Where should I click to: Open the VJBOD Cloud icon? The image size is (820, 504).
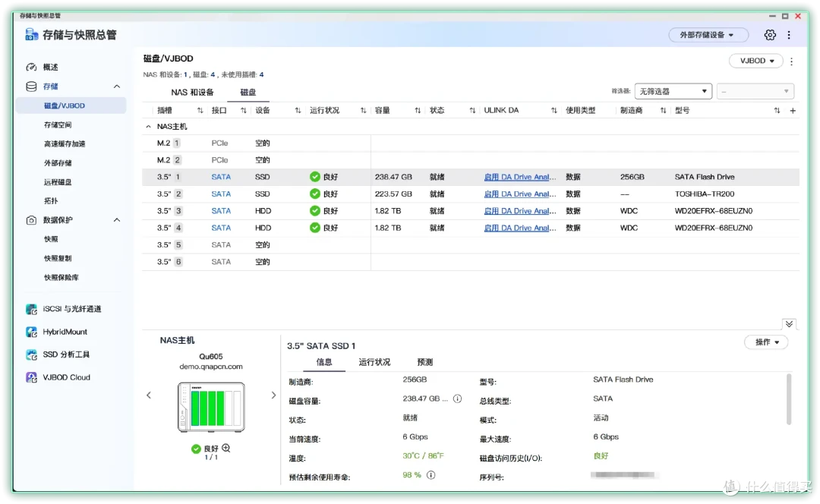[31, 377]
